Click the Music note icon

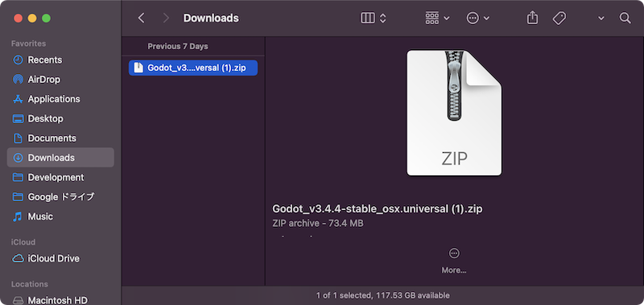click(18, 216)
